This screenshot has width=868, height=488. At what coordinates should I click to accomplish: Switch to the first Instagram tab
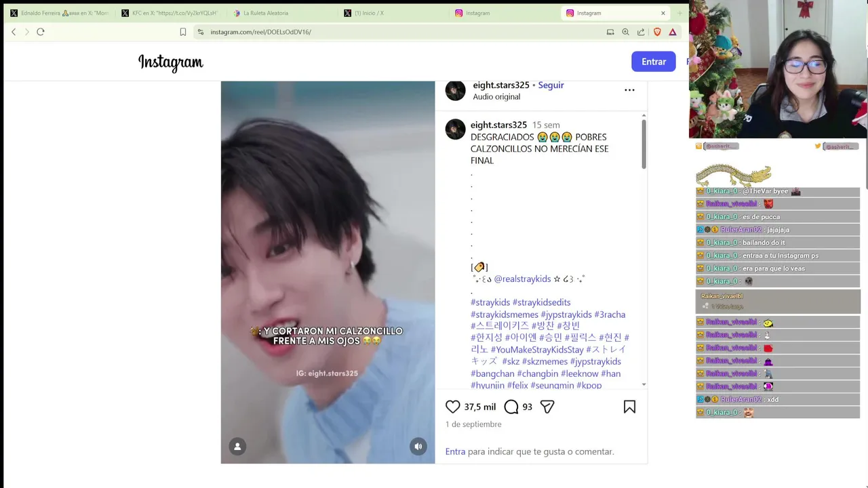(504, 13)
